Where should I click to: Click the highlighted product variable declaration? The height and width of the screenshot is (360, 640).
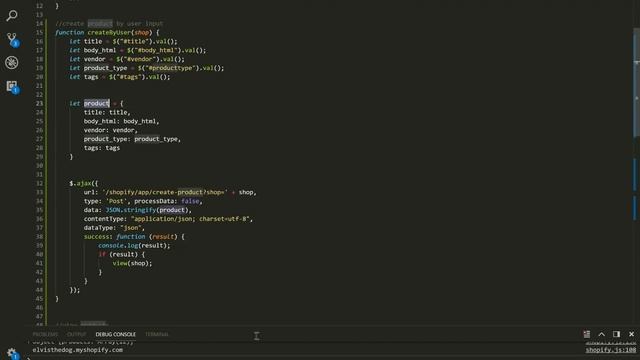pos(97,103)
